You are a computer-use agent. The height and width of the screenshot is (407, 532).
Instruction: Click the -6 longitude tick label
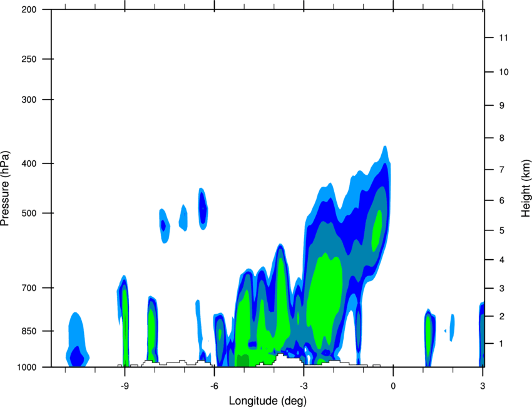coord(214,386)
